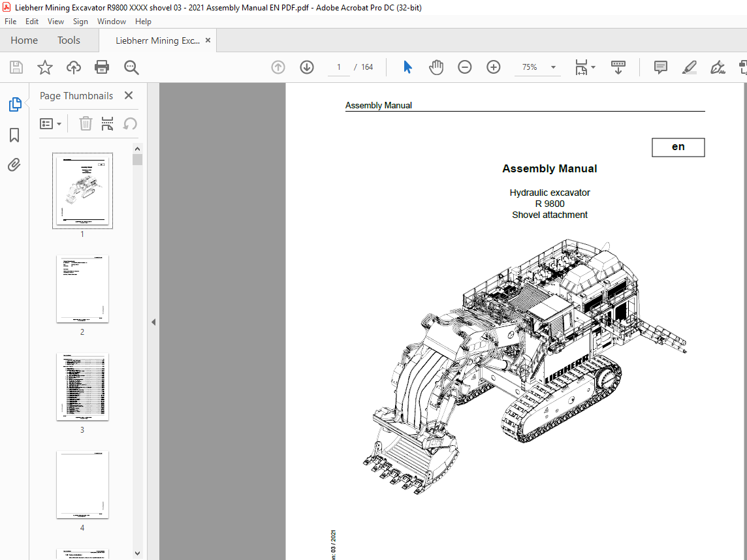Viewport: 747px width, 560px height.
Task: Delete selected page with trash icon
Action: click(x=86, y=124)
